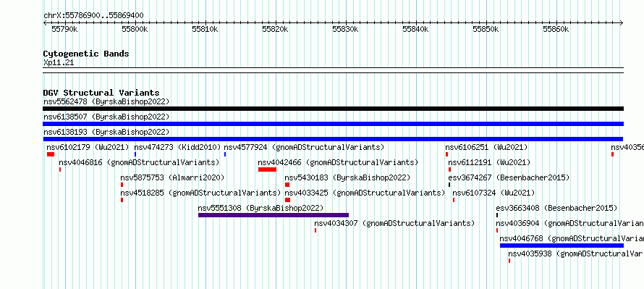Screen dimensions: 644x289
Task: Open the nsv5875753 (Almarri2020) label
Action: pyautogui.click(x=172, y=177)
